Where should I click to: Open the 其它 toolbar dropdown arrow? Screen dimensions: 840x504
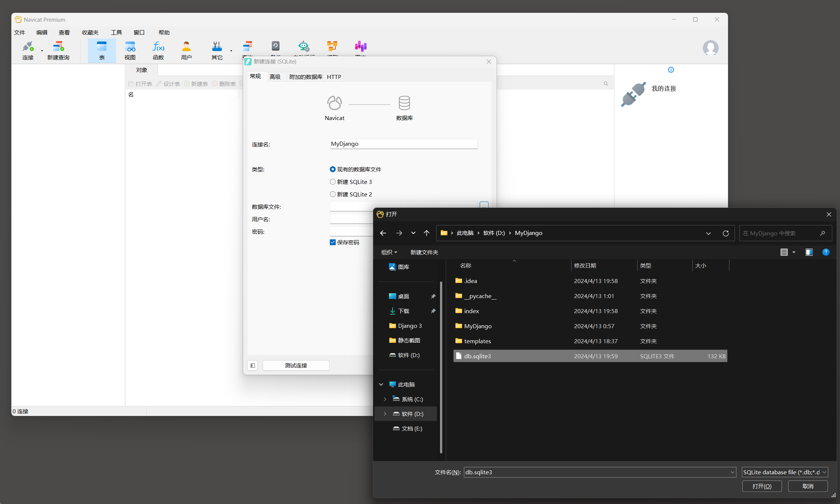[x=231, y=51]
